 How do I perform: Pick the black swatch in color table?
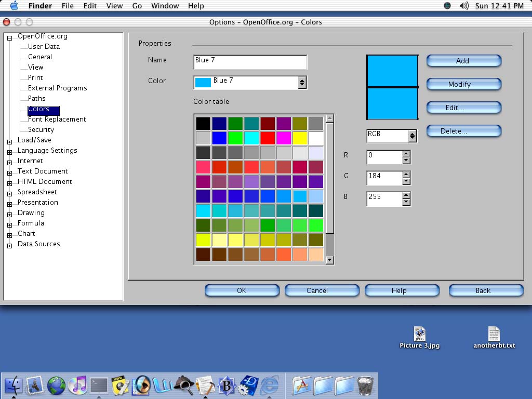(x=203, y=124)
